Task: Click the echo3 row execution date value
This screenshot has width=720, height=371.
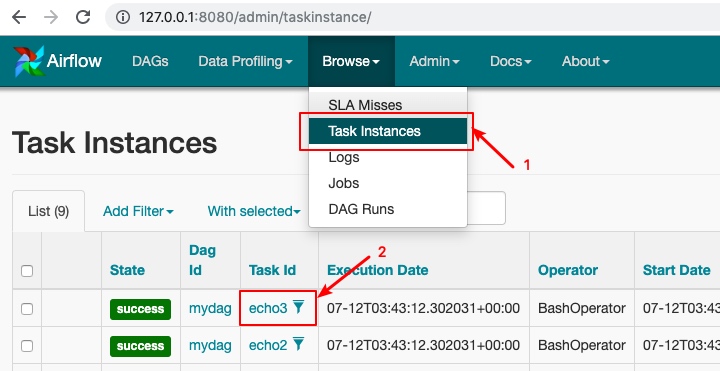Action: click(x=423, y=308)
